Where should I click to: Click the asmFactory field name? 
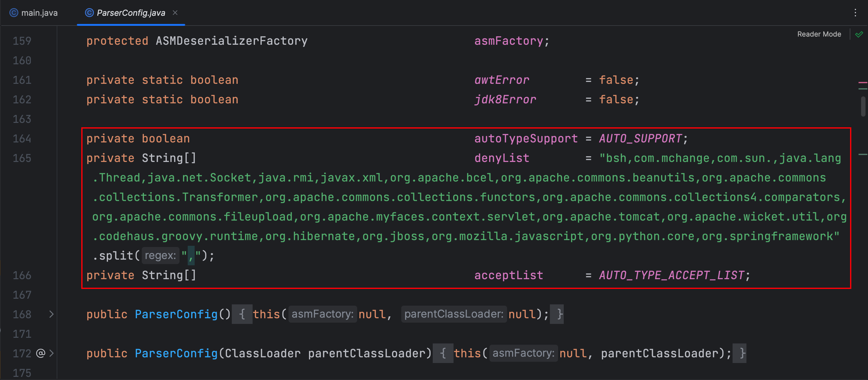[x=508, y=41]
